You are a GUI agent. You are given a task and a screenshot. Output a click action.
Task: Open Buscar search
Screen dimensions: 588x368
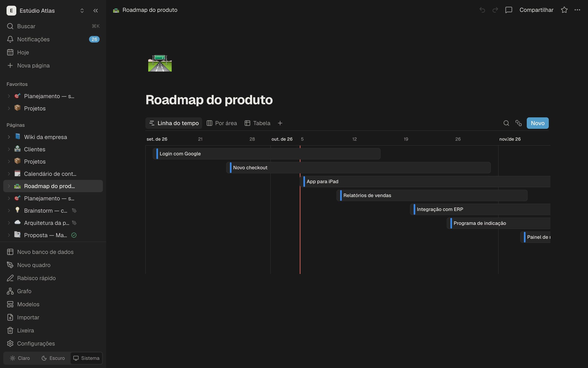(53, 26)
